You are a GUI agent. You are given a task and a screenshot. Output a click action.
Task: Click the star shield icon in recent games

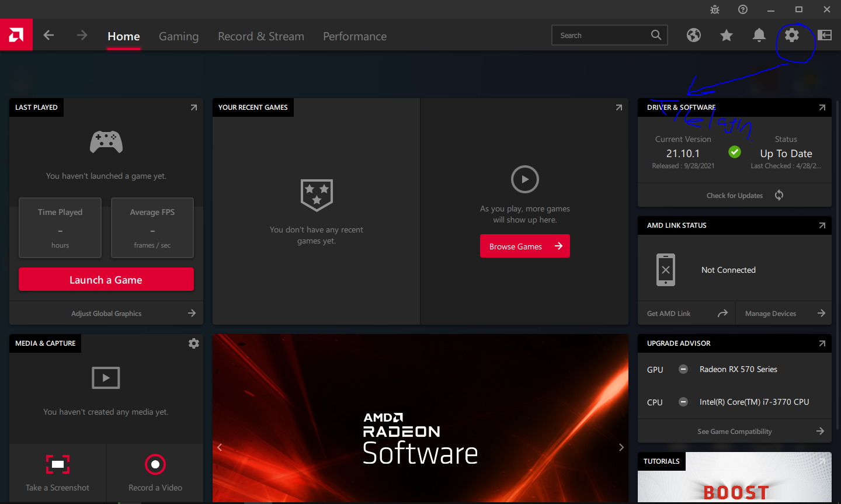click(317, 195)
